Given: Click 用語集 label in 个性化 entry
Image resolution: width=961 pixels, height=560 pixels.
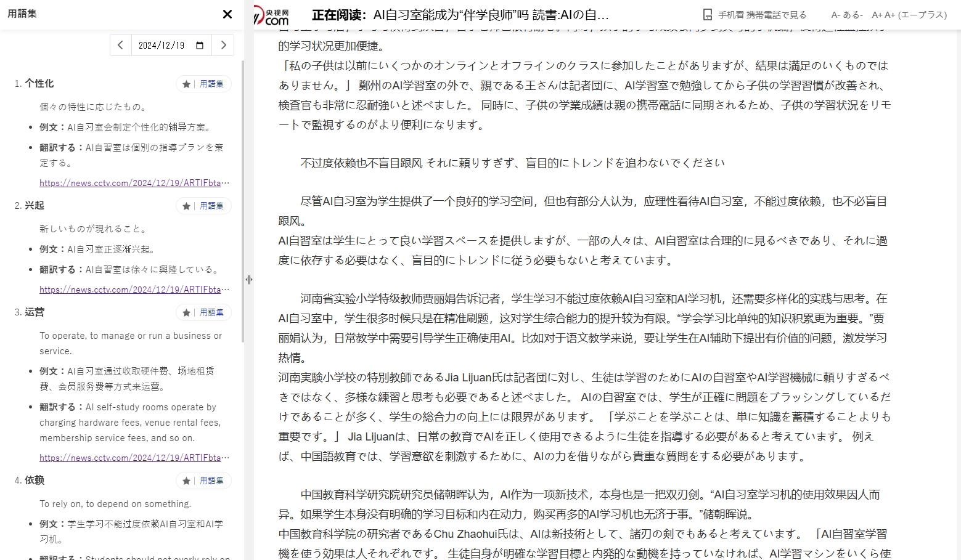Looking at the screenshot, I should 211,84.
